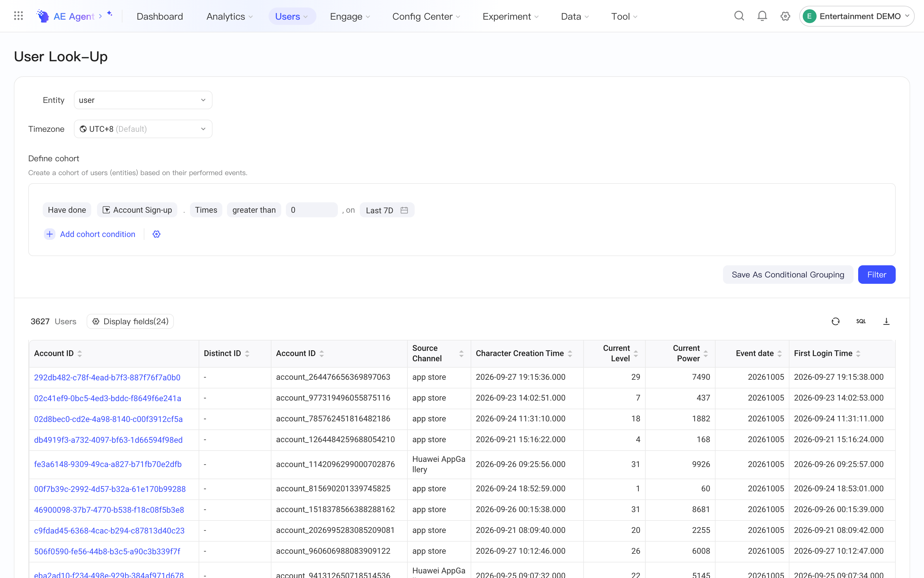Click Add cohort condition link

tap(97, 234)
